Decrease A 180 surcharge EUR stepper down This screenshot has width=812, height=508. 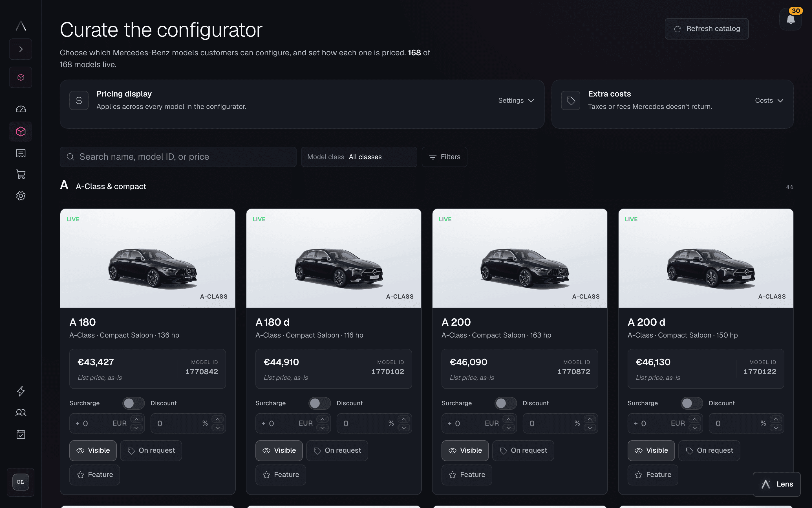(136, 428)
